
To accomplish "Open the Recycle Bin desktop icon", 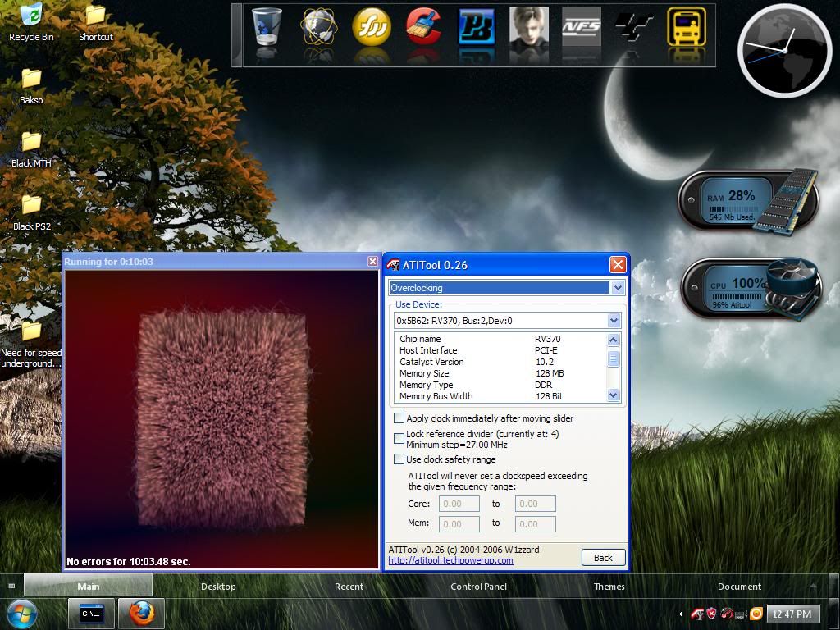I will (31, 22).
